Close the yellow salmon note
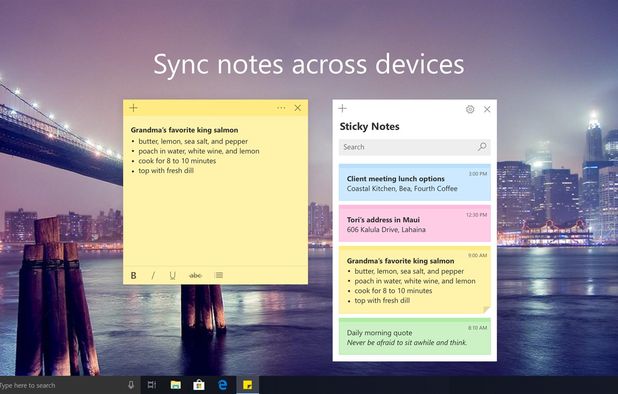The height and width of the screenshot is (394, 618). point(298,108)
